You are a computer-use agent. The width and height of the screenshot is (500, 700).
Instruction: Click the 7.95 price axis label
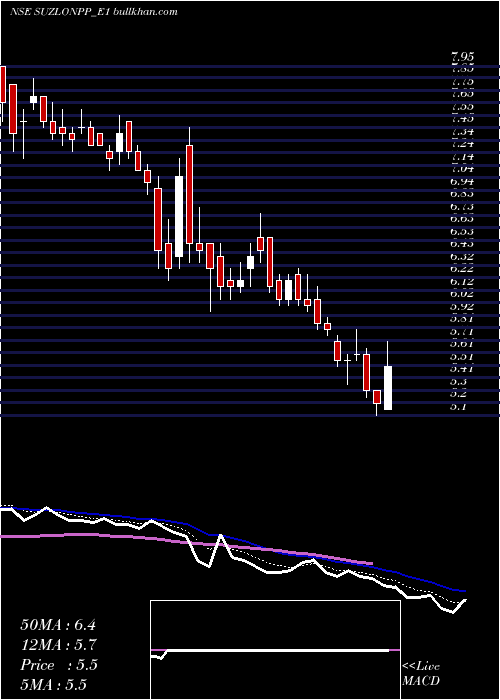tap(462, 57)
